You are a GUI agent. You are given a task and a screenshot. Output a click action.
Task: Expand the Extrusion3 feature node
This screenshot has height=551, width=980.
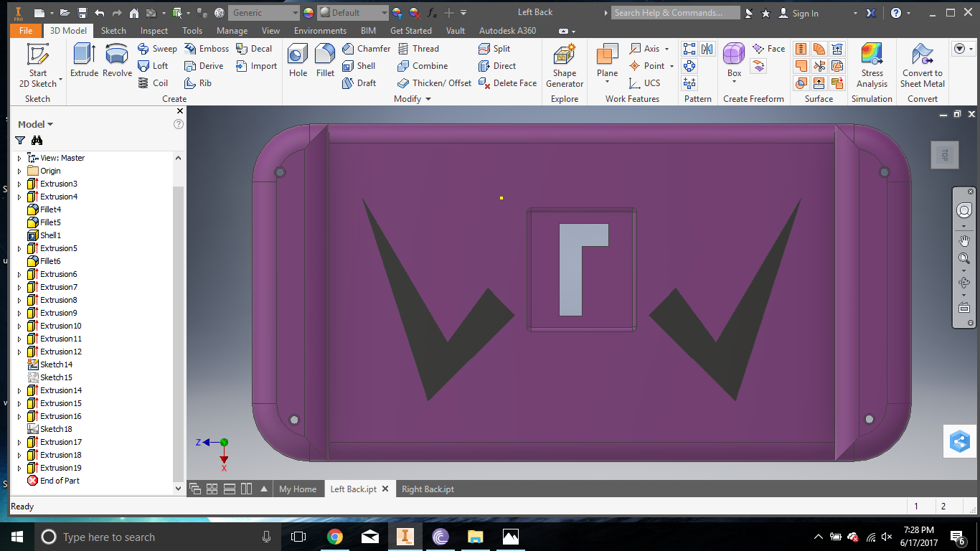tap(19, 184)
